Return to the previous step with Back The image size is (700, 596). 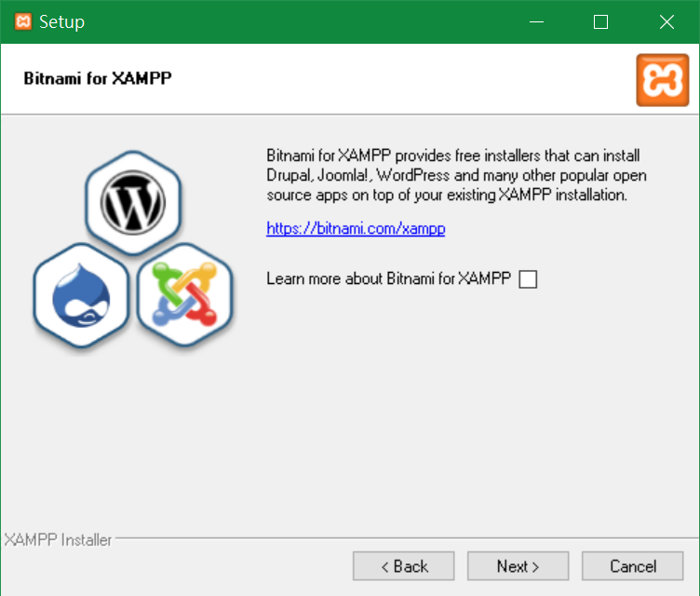tap(404, 566)
